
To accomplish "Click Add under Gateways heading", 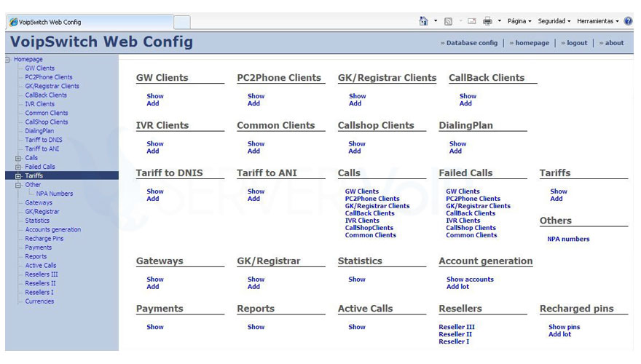I will tap(152, 287).
